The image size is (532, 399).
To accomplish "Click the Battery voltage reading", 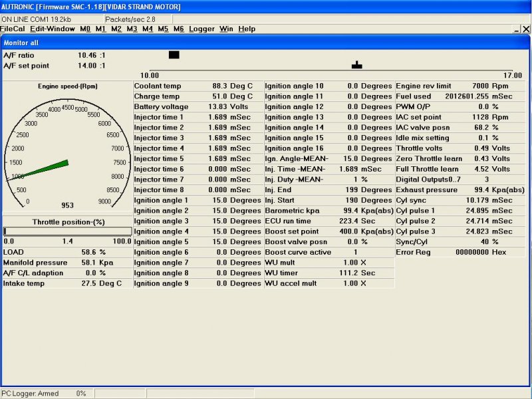I will click(217, 106).
